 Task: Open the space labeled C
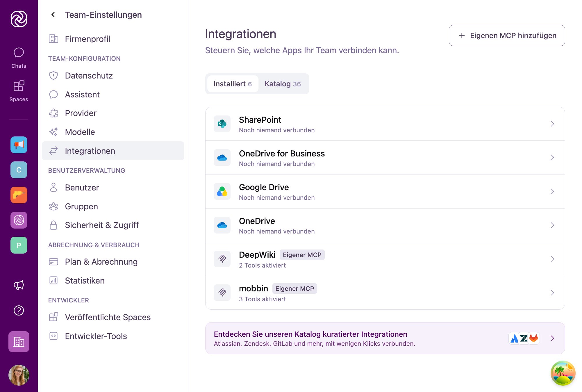pyautogui.click(x=19, y=170)
